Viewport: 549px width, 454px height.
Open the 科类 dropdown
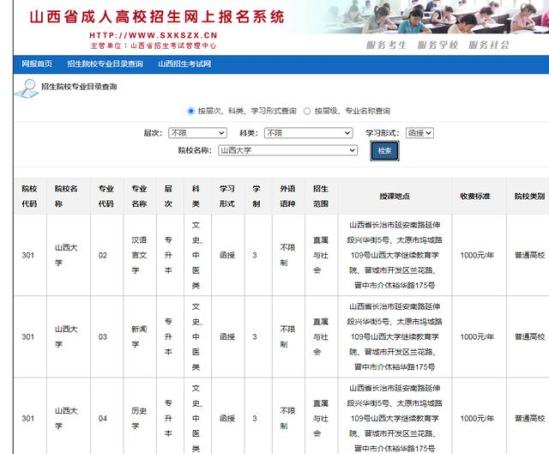[308, 133]
